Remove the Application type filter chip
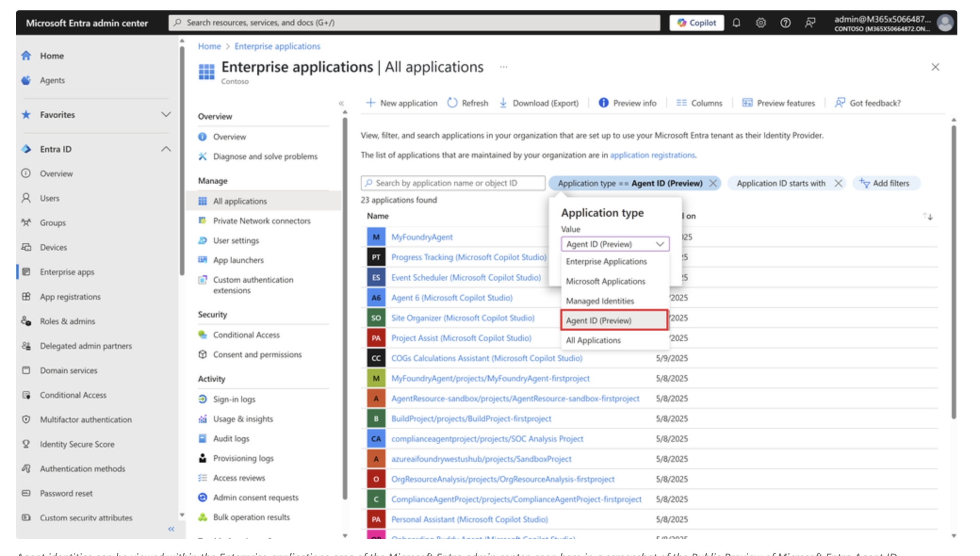980x556 pixels. [713, 183]
